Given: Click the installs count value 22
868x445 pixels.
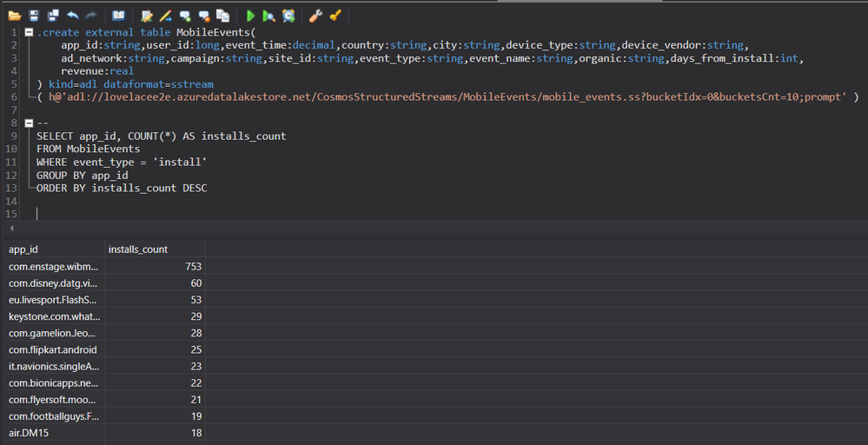Looking at the screenshot, I should click(196, 382).
